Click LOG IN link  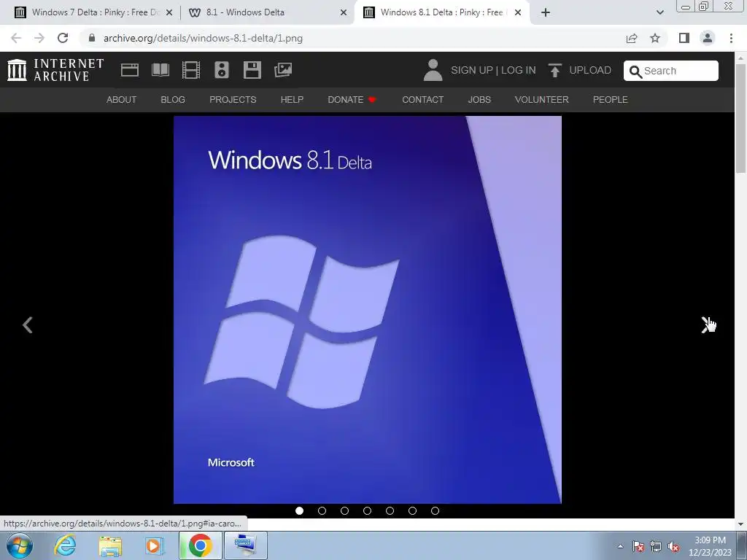519,70
